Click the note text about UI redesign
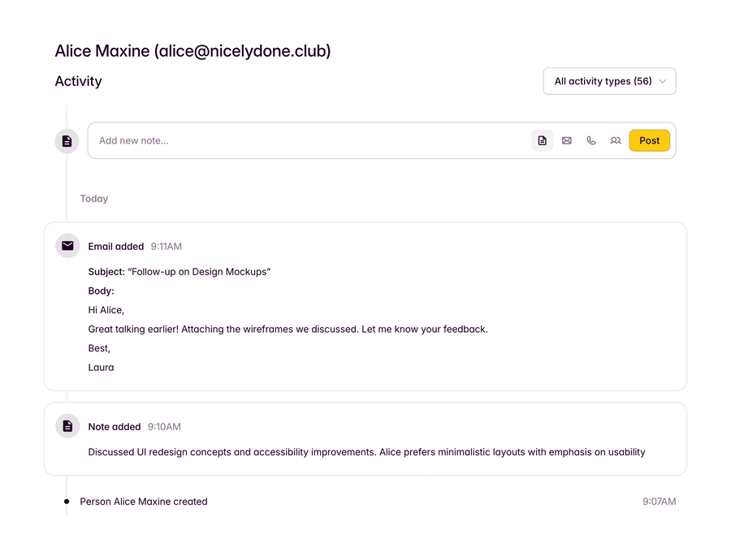This screenshot has width=731, height=560. tap(366, 451)
